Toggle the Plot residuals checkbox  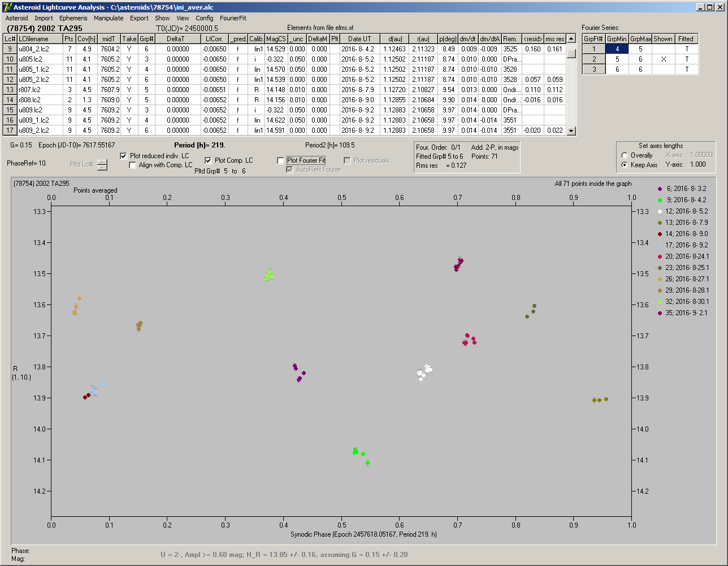(x=348, y=161)
